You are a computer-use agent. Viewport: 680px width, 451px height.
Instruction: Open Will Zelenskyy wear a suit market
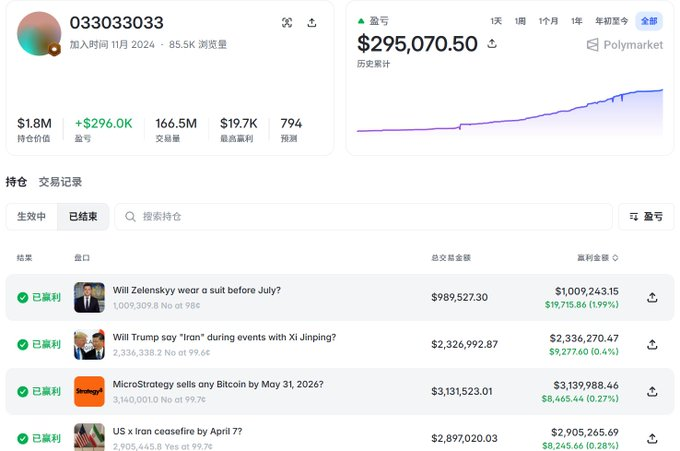[196, 290]
